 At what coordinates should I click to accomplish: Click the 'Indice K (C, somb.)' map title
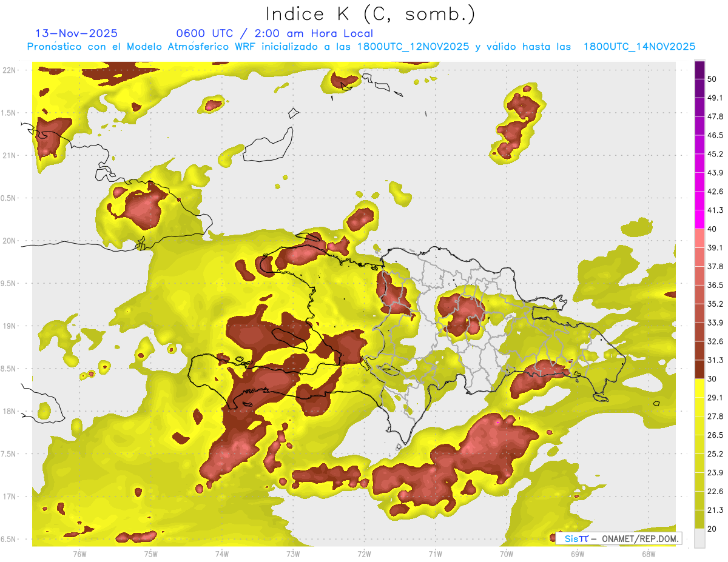pyautogui.click(x=371, y=14)
